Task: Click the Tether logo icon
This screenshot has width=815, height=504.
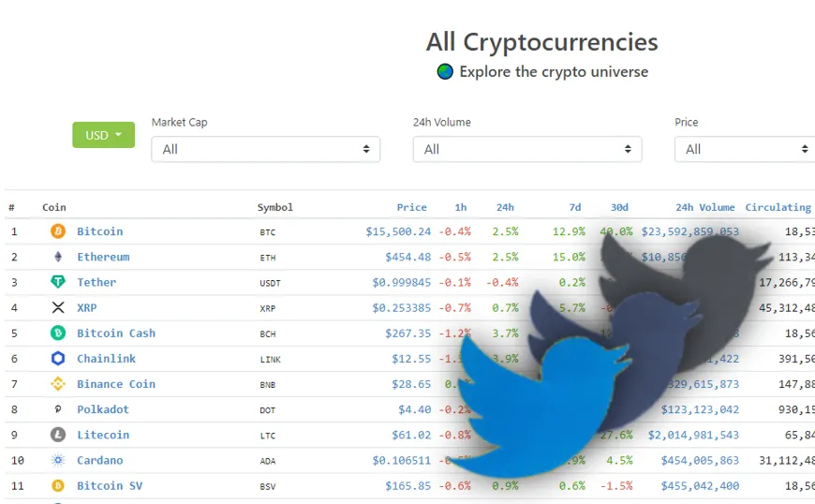Action: tap(58, 282)
